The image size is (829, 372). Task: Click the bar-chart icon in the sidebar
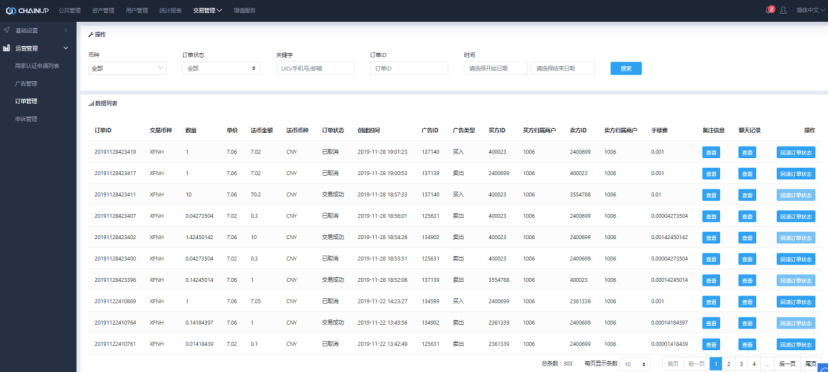tap(6, 48)
